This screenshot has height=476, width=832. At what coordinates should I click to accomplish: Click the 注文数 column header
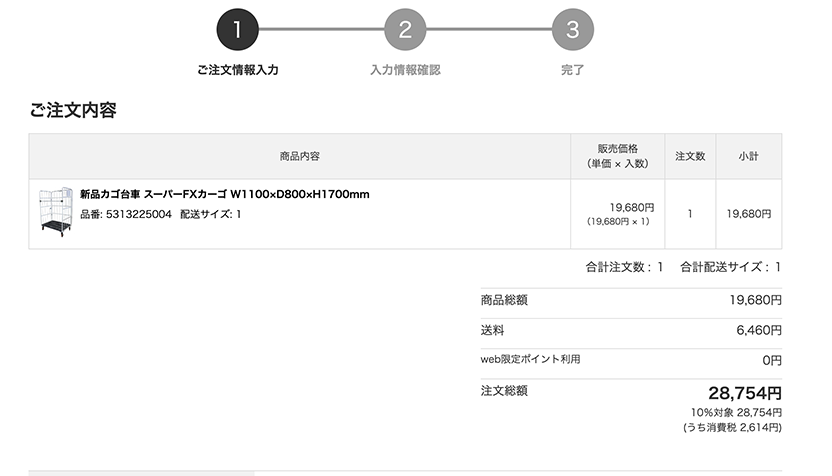[x=690, y=156]
